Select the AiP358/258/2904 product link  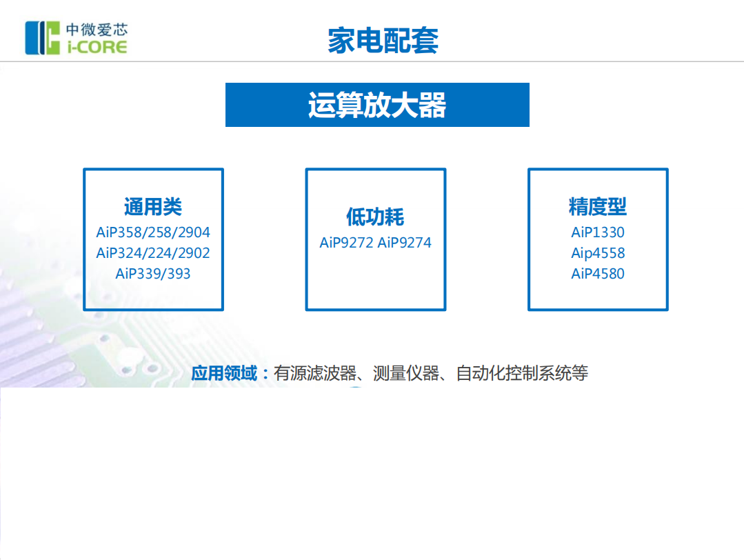coord(153,232)
